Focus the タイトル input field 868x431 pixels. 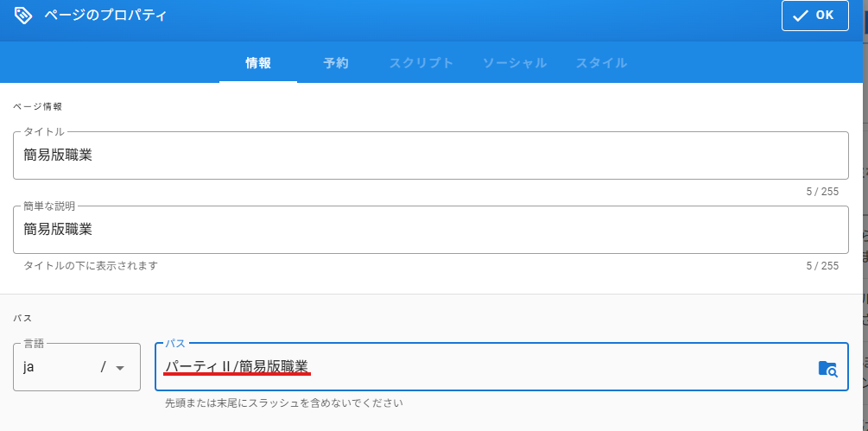pyautogui.click(x=430, y=156)
